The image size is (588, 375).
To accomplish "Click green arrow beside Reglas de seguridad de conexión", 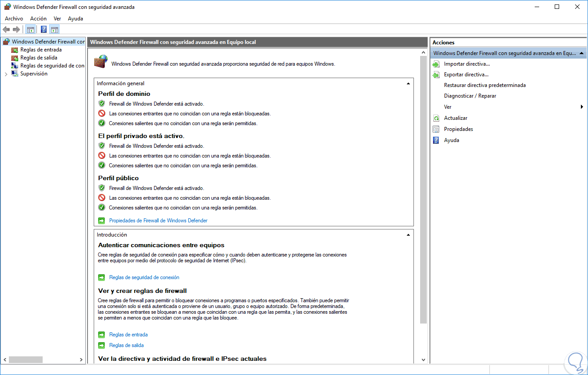I will coord(102,277).
